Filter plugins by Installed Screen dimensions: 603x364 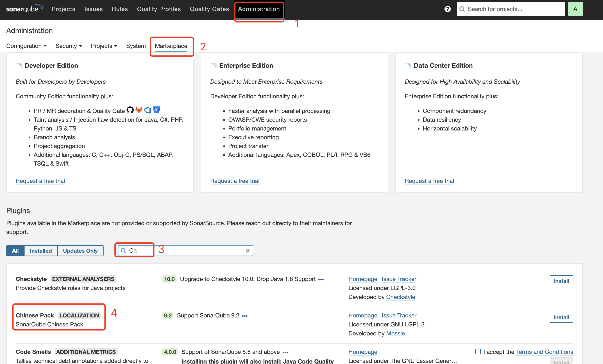(x=41, y=251)
